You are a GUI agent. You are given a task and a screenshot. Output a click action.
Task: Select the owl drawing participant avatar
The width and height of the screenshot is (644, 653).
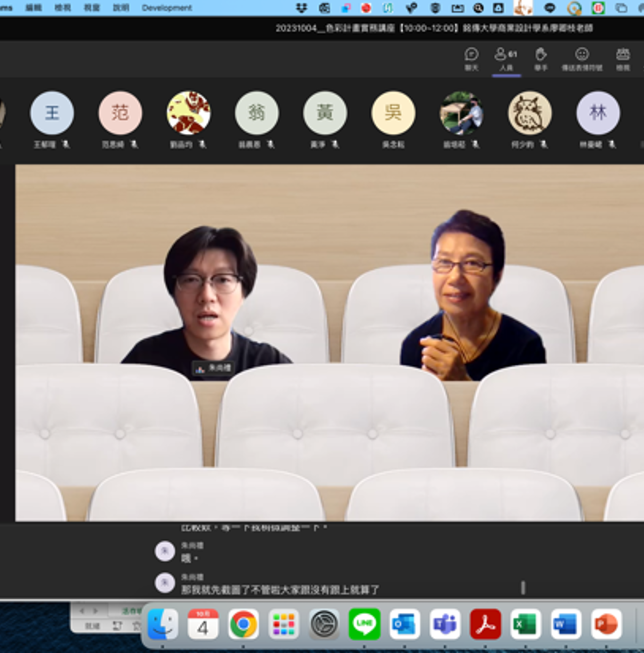[x=529, y=113]
